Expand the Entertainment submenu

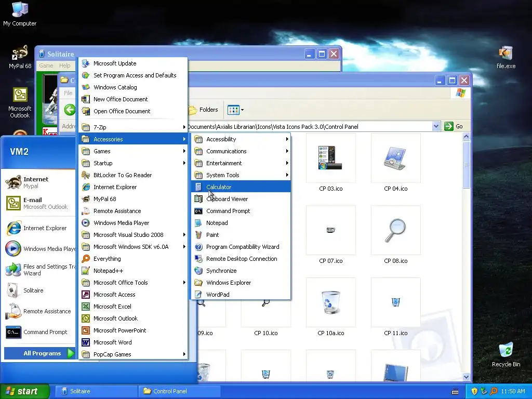click(x=241, y=163)
